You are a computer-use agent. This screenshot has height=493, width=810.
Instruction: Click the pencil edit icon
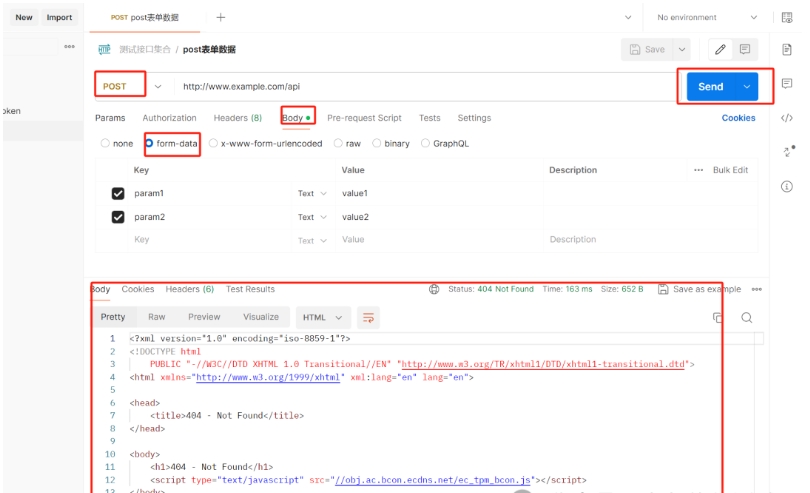[x=720, y=50]
